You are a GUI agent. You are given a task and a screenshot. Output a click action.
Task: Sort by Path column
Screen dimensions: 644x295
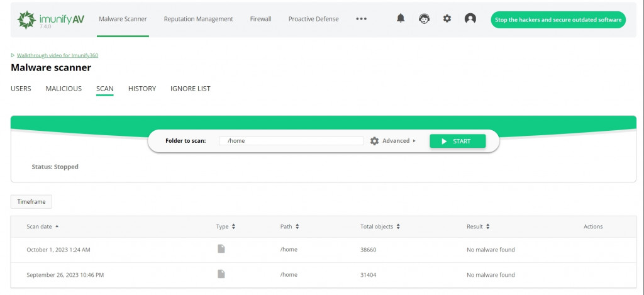[x=297, y=227]
